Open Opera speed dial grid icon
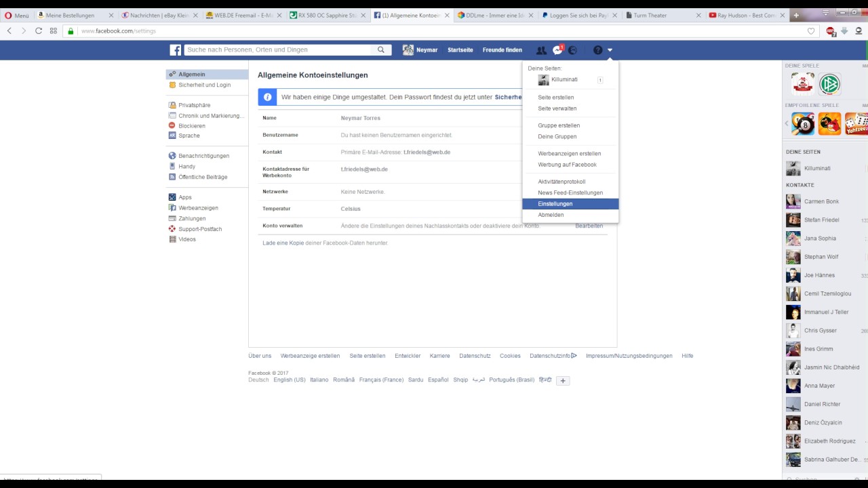The width and height of the screenshot is (868, 488). click(54, 30)
